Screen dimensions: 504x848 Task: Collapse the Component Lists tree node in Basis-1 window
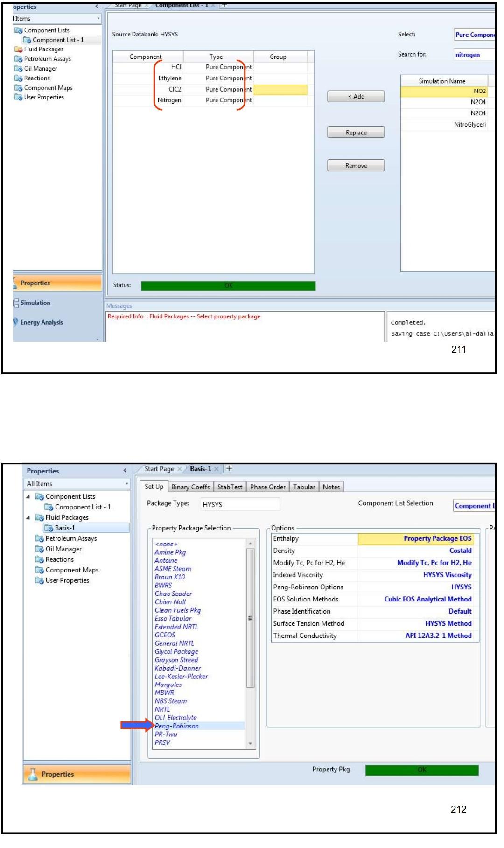[x=28, y=496]
